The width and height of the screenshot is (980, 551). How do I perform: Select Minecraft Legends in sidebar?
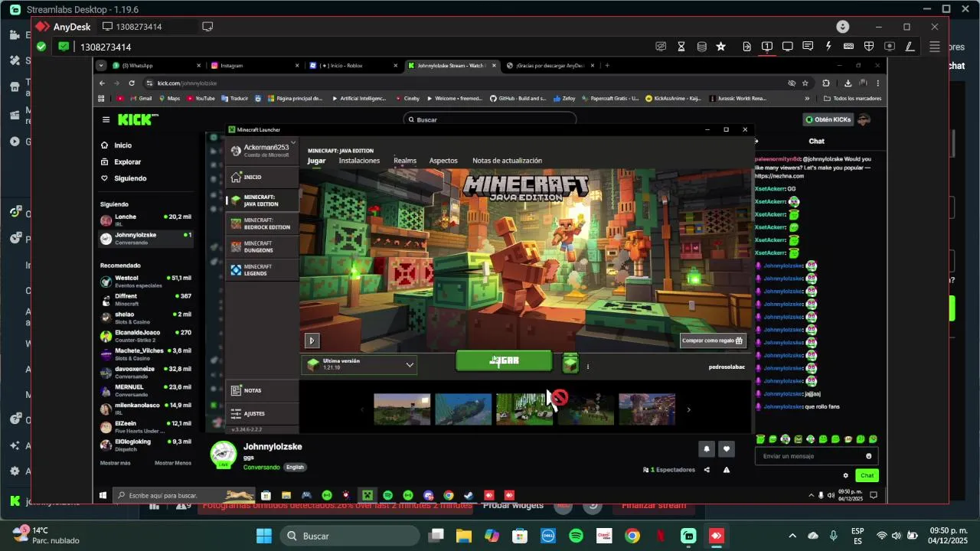coord(262,269)
